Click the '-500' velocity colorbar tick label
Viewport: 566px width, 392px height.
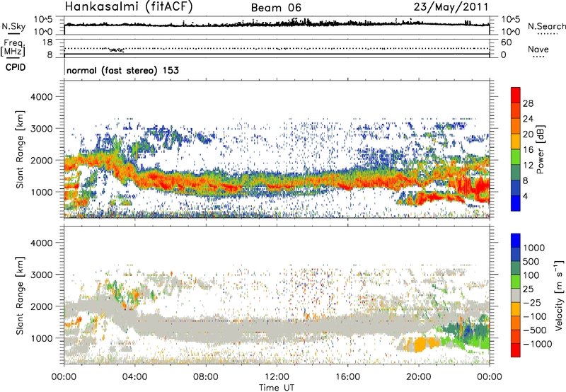pyautogui.click(x=535, y=330)
